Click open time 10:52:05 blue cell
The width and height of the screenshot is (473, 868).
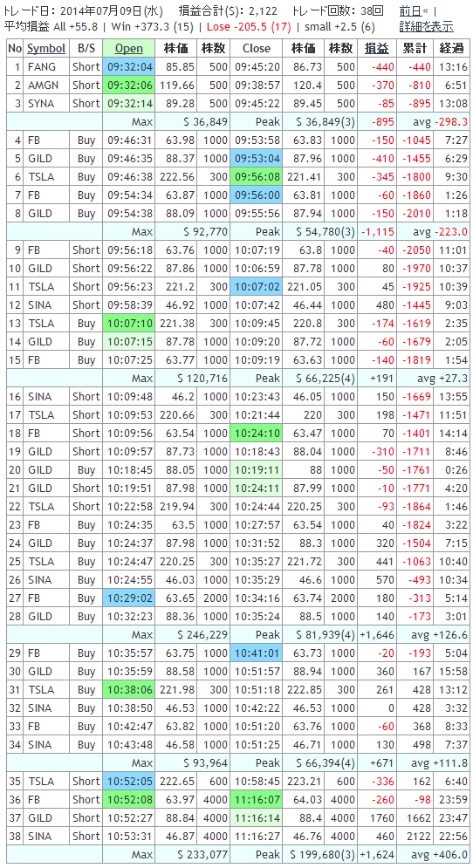pyautogui.click(x=128, y=781)
